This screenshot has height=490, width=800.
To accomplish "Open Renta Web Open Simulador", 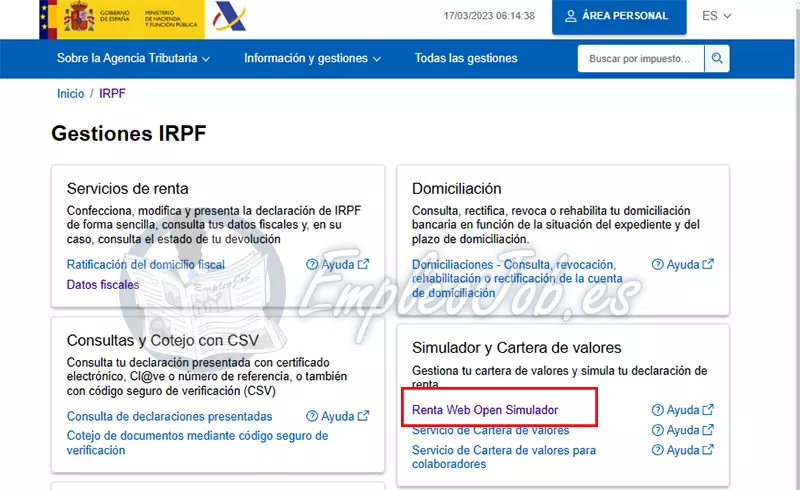I will point(485,410).
